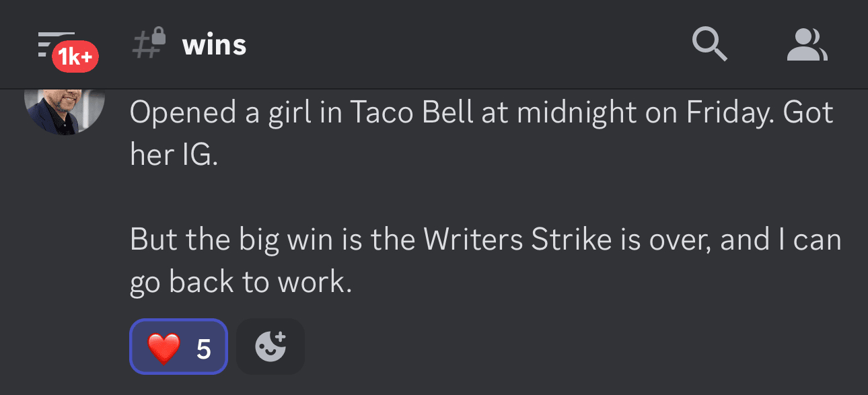Open the add reaction emoji picker
This screenshot has width=868, height=395.
pos(270,347)
